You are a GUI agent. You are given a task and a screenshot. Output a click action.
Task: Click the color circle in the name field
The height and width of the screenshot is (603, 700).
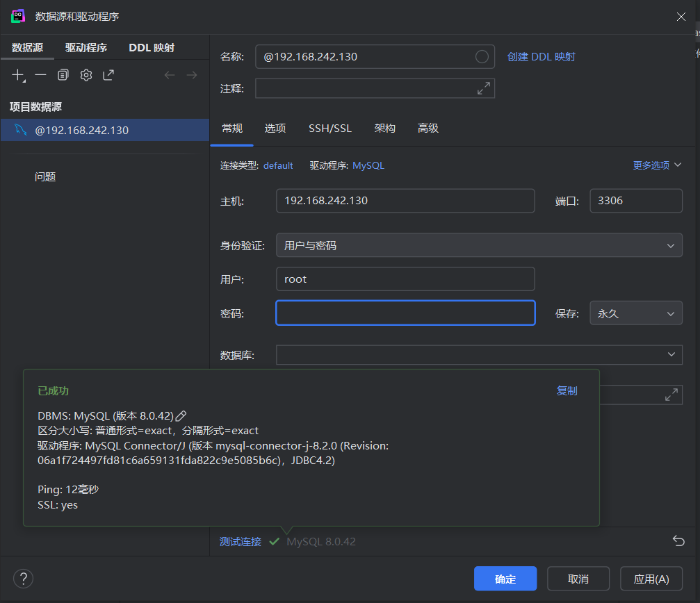point(482,57)
